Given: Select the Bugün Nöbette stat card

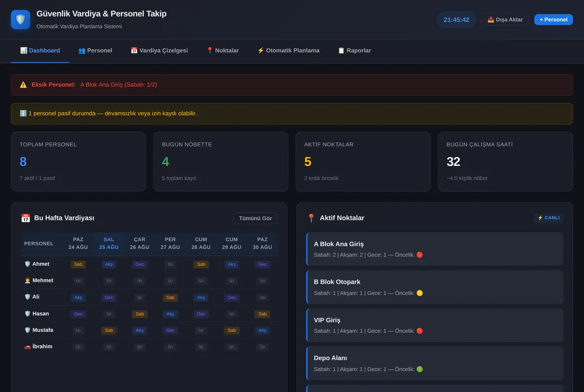Looking at the screenshot, I should (x=221, y=161).
